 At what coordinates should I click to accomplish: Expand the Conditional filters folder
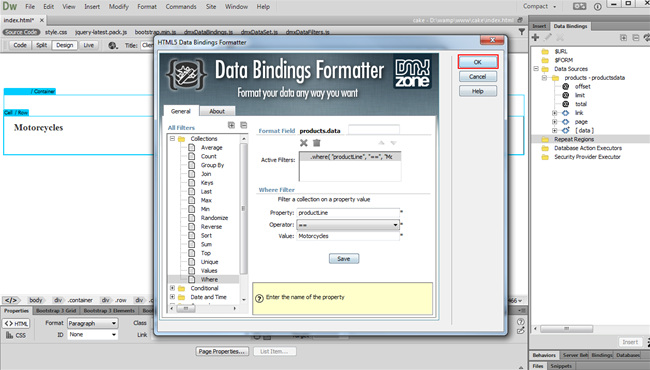pyautogui.click(x=172, y=288)
